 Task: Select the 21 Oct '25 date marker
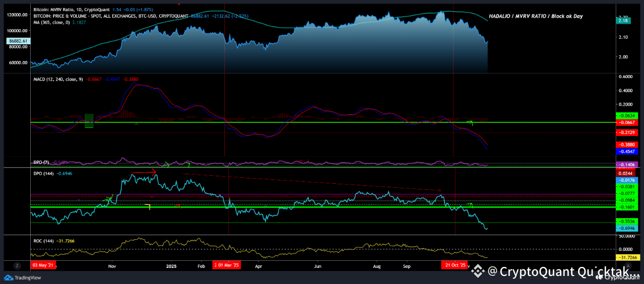[x=454, y=265]
